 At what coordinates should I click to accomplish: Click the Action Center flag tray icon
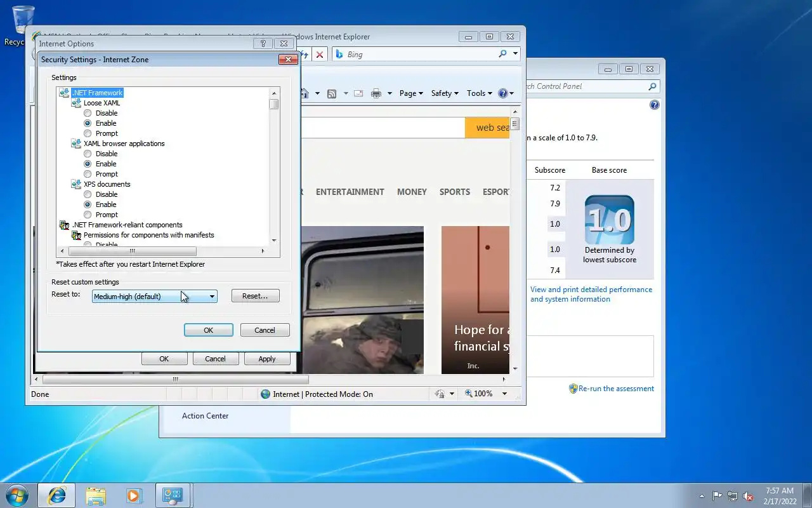[x=717, y=496]
